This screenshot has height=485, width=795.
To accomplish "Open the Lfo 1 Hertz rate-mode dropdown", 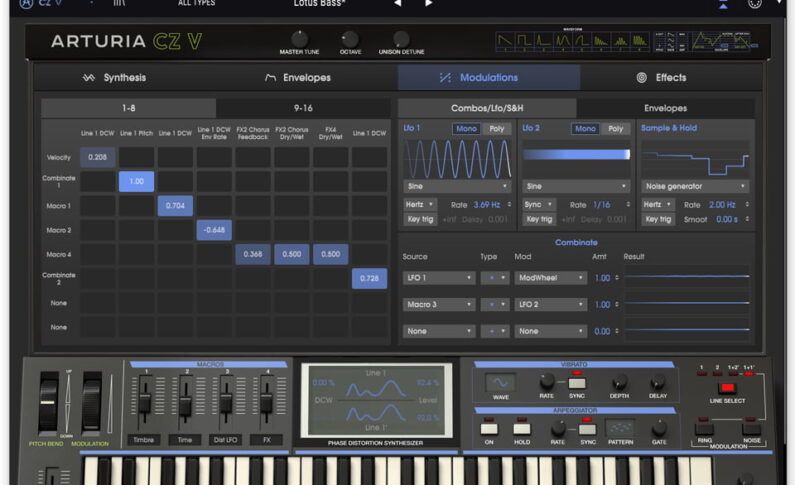I will point(420,205).
